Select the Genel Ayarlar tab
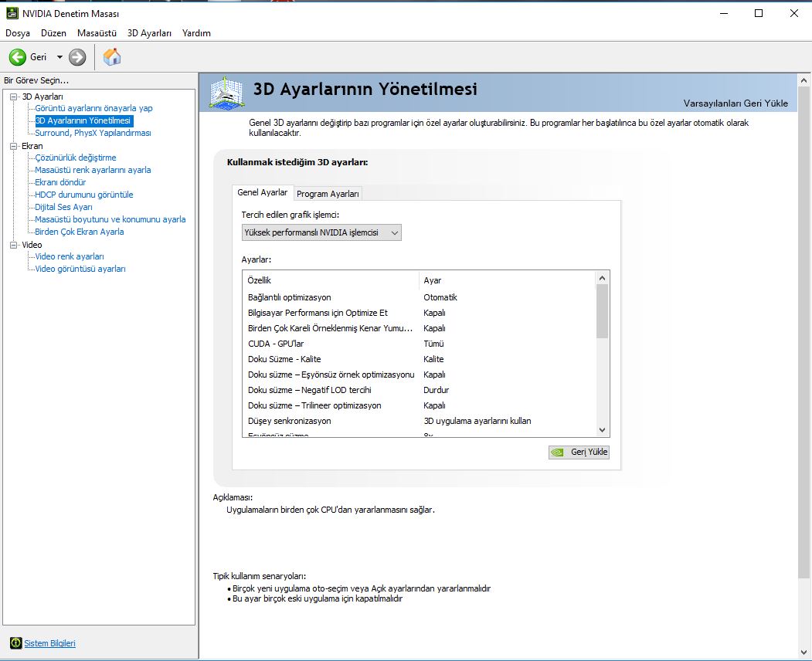812x661 pixels. [x=263, y=192]
